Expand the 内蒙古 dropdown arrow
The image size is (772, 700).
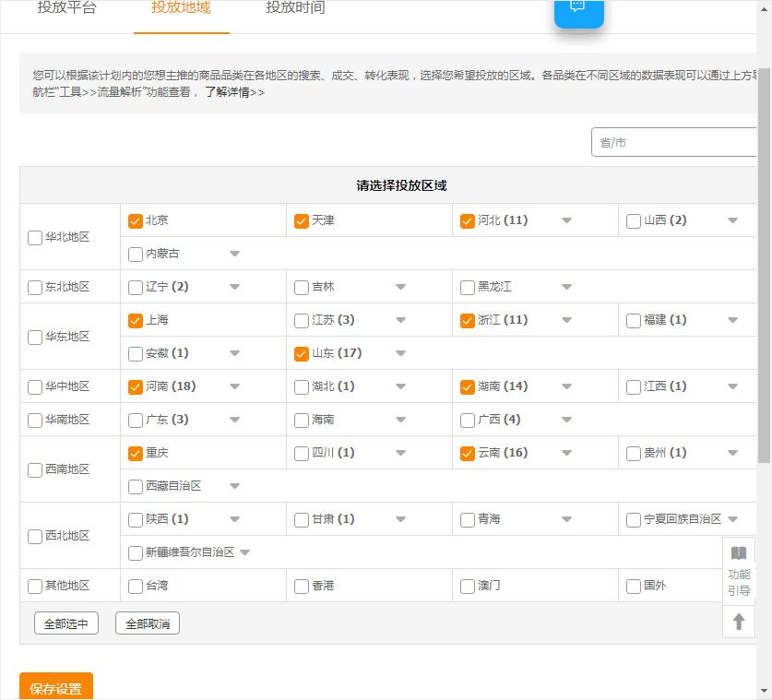[234, 254]
